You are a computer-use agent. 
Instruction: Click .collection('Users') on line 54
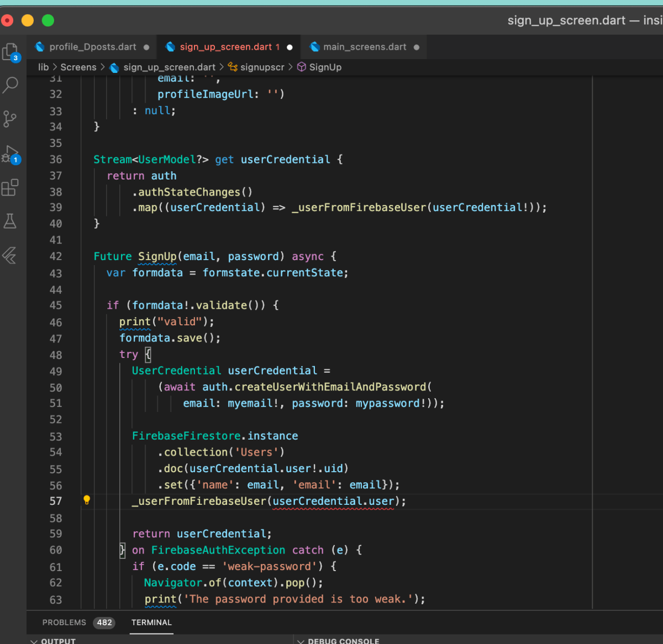point(221,452)
